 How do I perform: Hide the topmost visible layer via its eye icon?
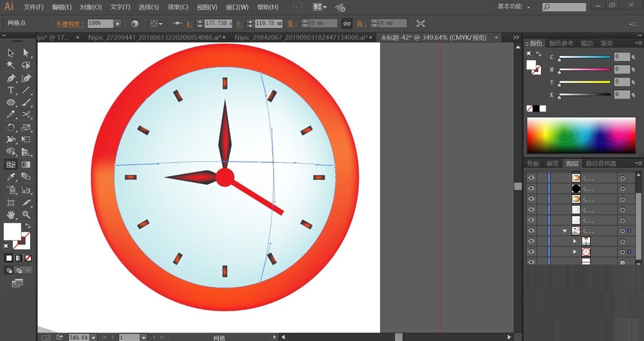point(531,178)
